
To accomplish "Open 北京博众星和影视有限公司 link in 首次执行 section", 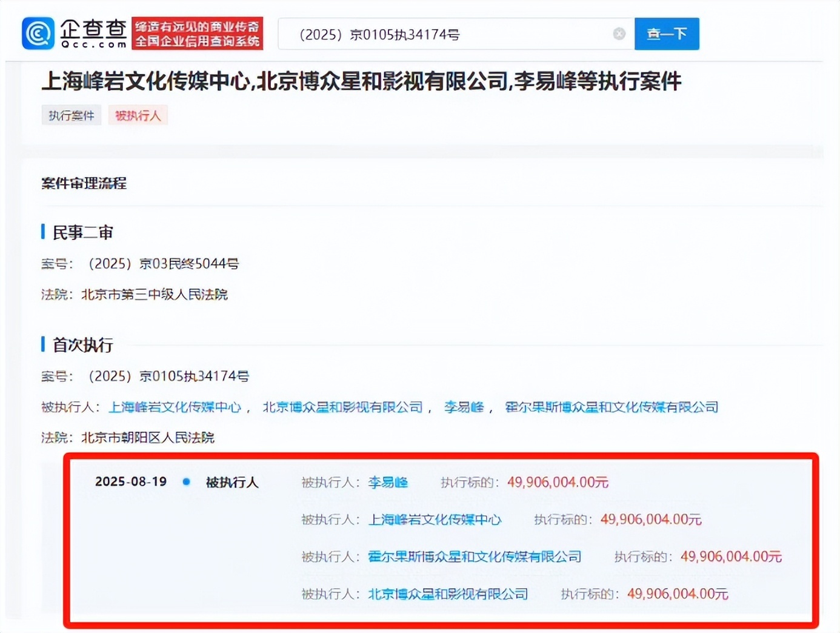I will 342,407.
